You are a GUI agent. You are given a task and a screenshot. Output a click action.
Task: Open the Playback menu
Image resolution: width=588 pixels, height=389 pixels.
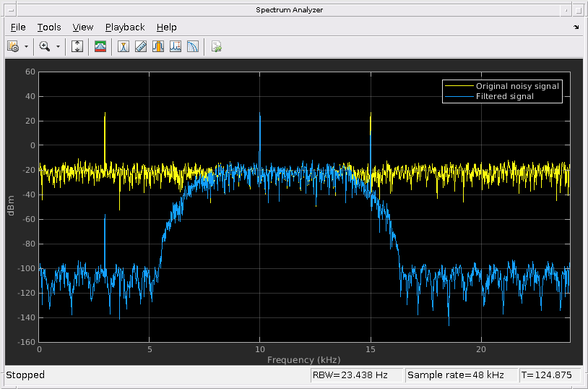click(x=125, y=27)
